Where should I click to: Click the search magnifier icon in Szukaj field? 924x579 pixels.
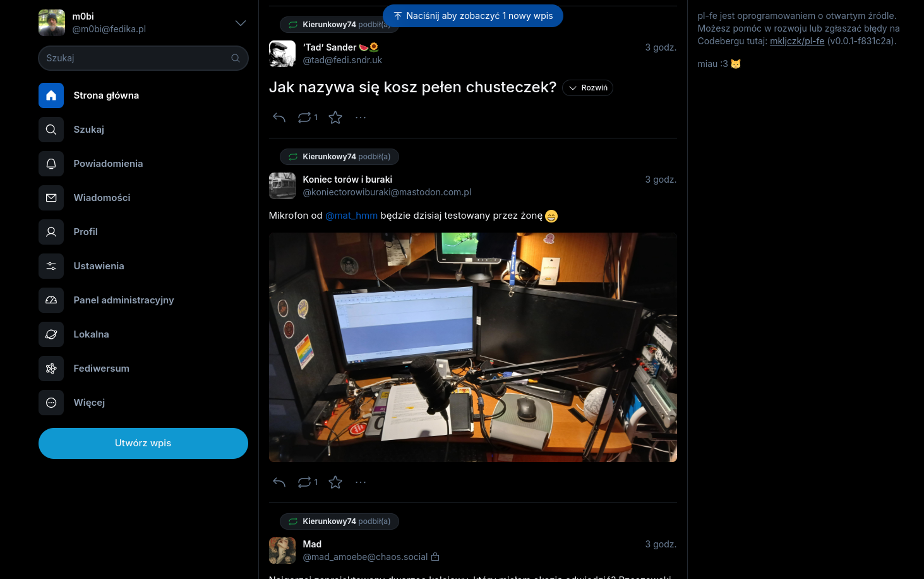point(236,58)
